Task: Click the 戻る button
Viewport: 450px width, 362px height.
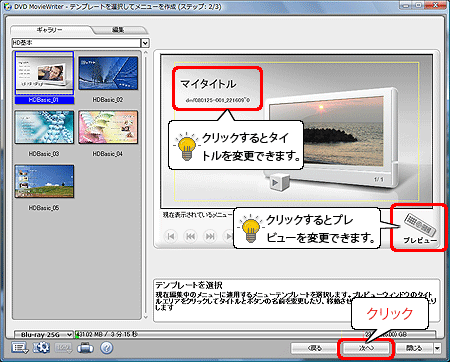Action: coord(314,348)
